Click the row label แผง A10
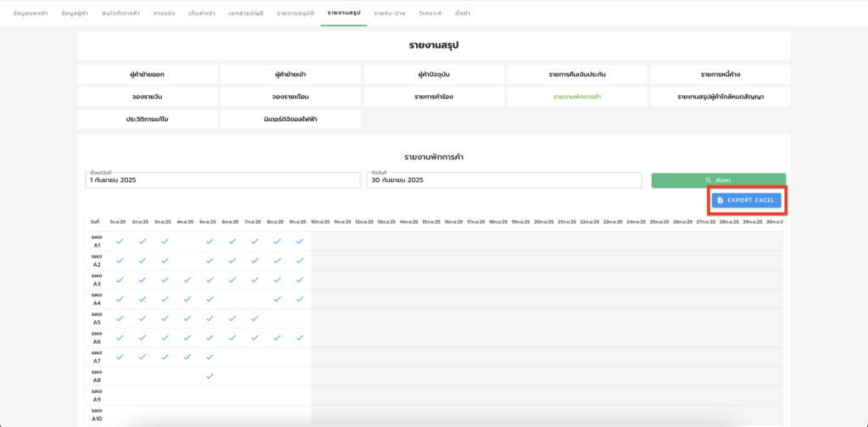 [97, 415]
